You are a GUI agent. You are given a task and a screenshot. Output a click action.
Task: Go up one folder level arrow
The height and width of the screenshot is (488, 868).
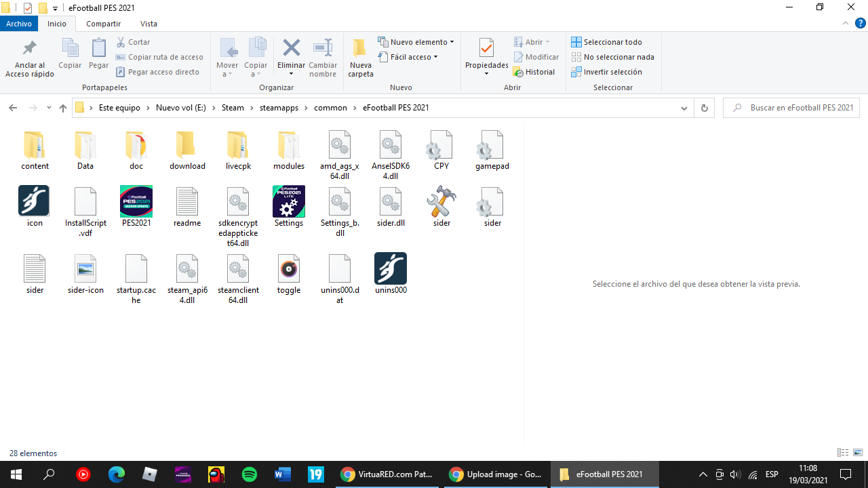click(63, 108)
